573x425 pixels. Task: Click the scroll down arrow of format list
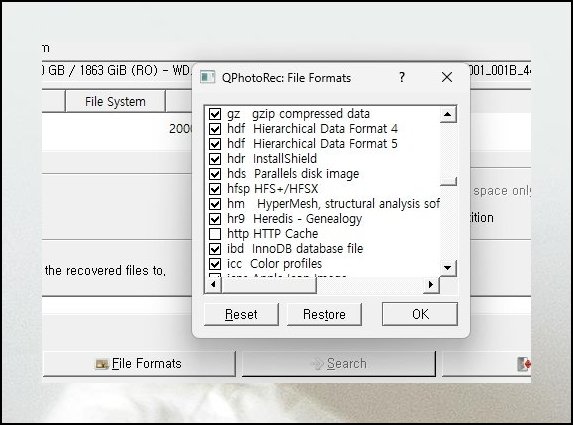coord(448,268)
